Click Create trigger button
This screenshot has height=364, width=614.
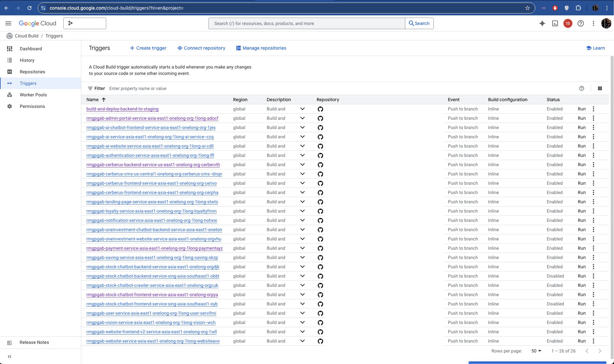148,48
